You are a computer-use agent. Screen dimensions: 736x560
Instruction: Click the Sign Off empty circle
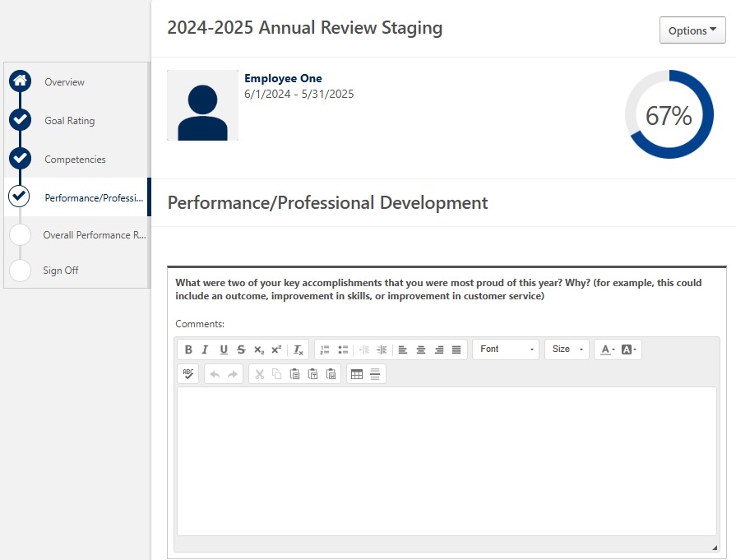click(x=20, y=271)
